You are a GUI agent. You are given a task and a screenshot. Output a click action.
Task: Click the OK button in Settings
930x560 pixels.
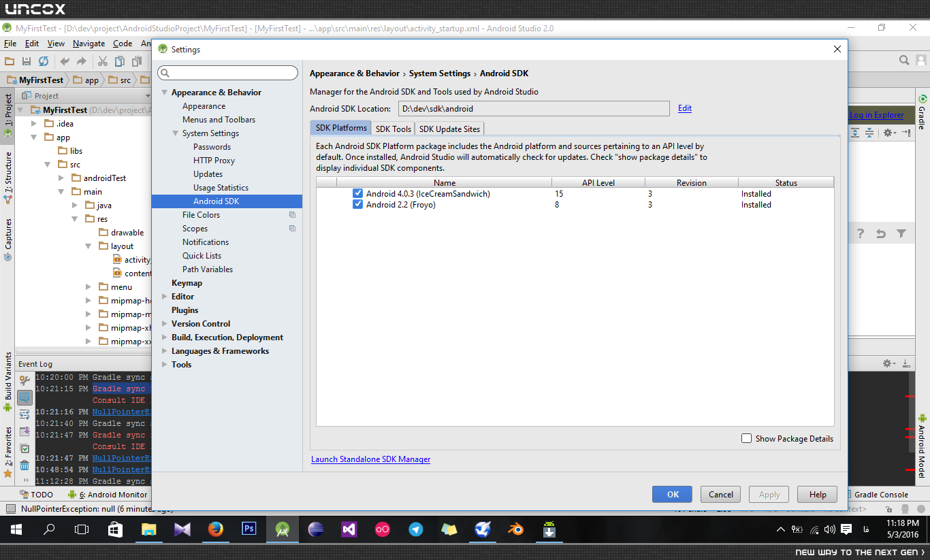pyautogui.click(x=672, y=495)
